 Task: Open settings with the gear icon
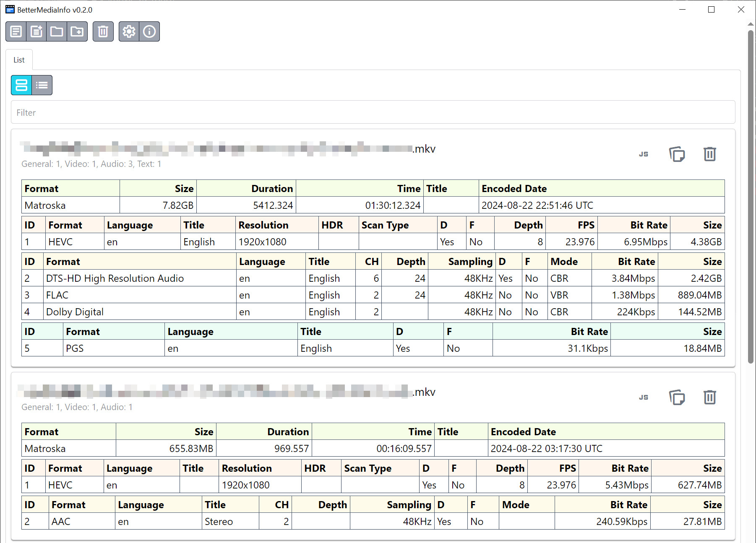tap(129, 31)
